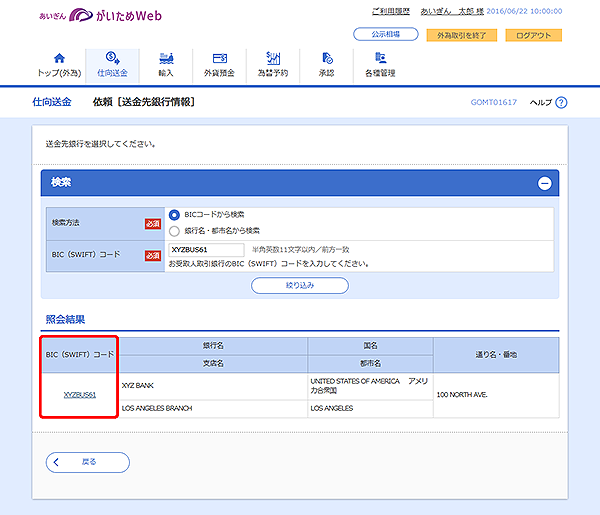Switch to the 仕向送金 tab
Image resolution: width=600 pixels, height=515 pixels.
[x=112, y=65]
